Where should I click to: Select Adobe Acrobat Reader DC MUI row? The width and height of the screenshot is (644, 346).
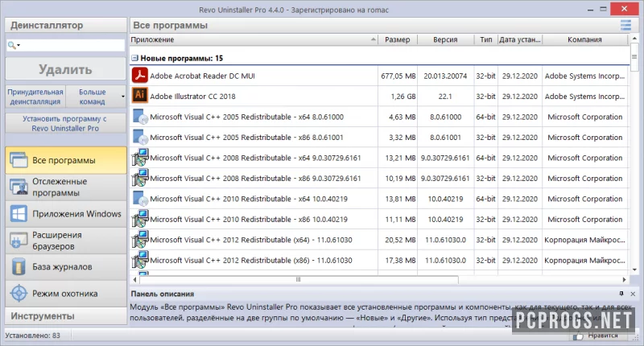[x=379, y=76]
